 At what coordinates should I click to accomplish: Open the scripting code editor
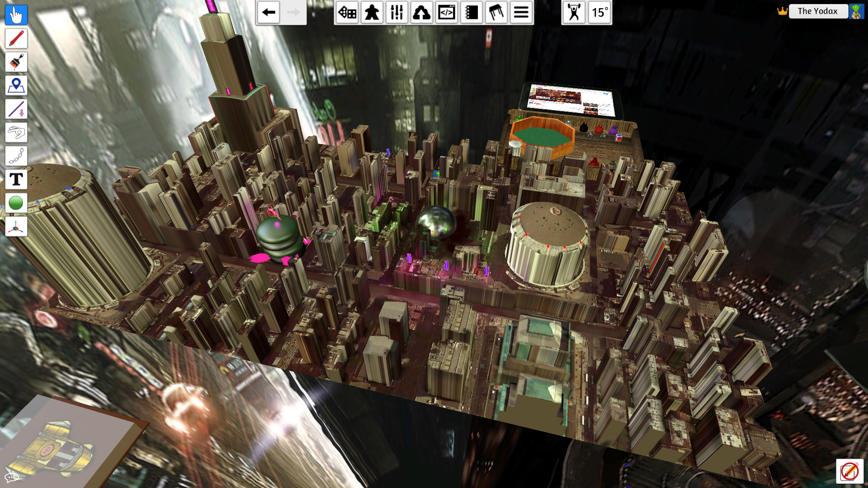coord(447,12)
